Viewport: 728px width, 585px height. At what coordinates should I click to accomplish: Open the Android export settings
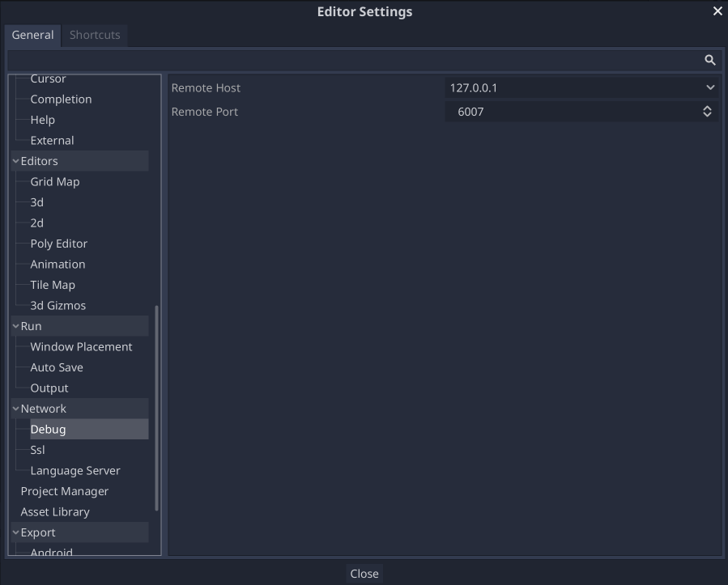point(51,552)
